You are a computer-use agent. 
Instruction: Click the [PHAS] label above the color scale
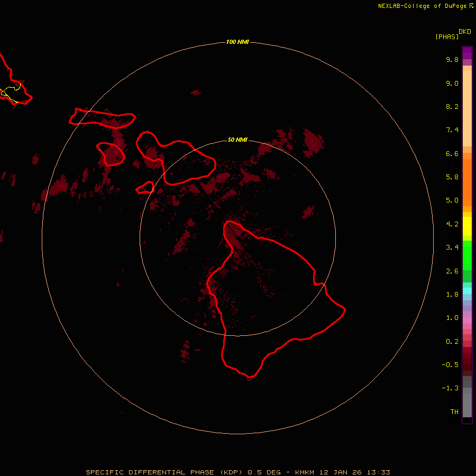[447, 36]
